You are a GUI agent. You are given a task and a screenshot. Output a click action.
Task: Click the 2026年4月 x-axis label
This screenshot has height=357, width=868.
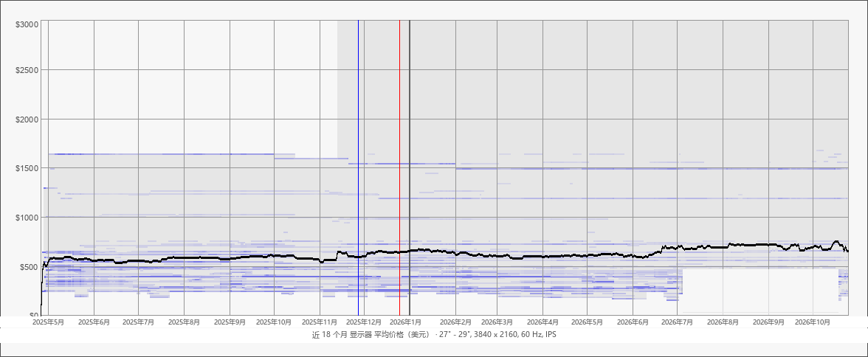coord(542,322)
